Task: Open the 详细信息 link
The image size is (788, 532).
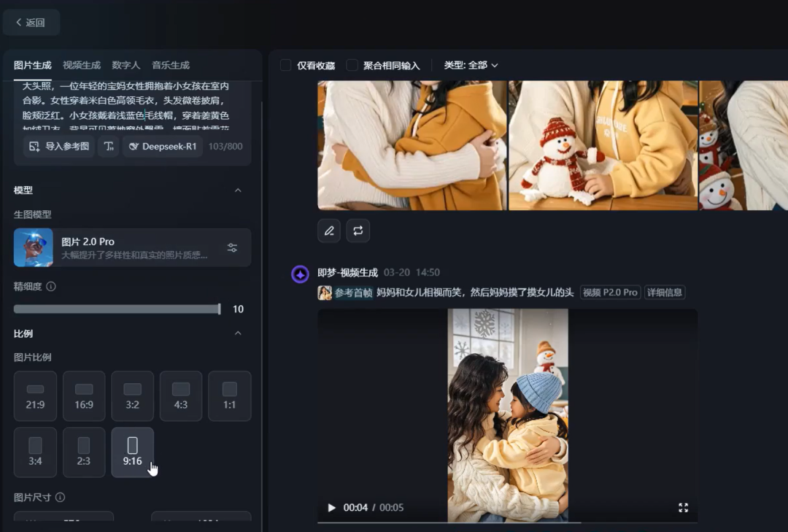Action: (x=665, y=293)
